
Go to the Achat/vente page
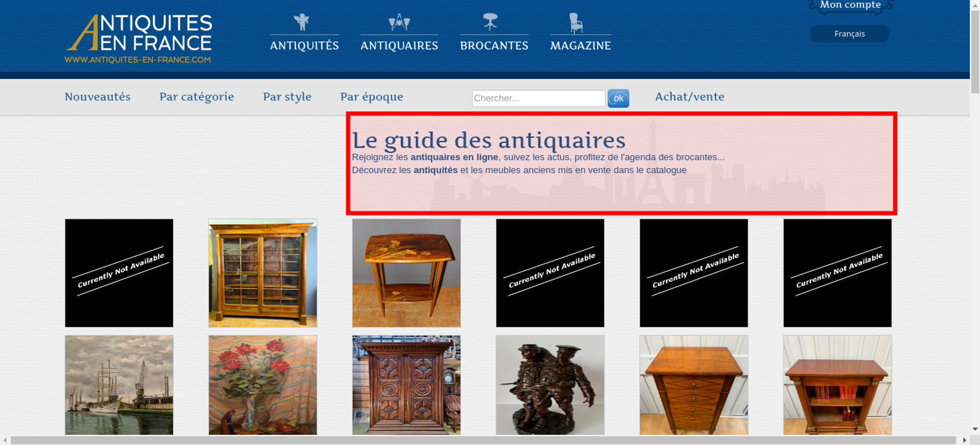[689, 97]
